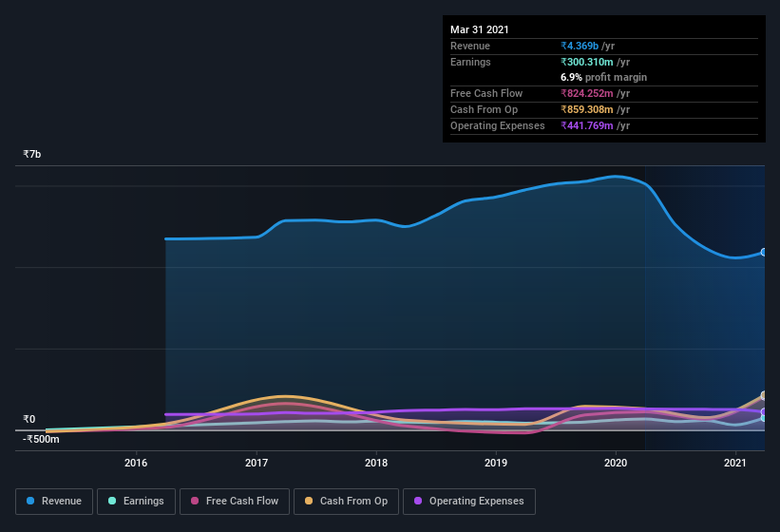The height and width of the screenshot is (532, 780).
Task: Click the 6.9% profit margin text
Action: (x=604, y=77)
